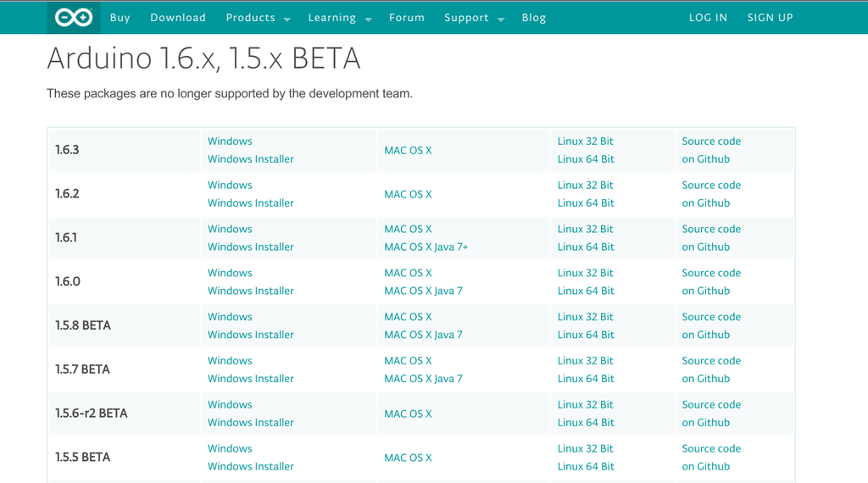
Task: Expand the Products dropdown menu
Action: (x=258, y=18)
